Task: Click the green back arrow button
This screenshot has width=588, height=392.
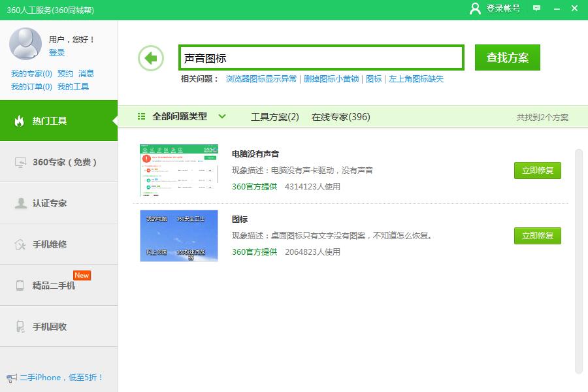Action: pyautogui.click(x=151, y=58)
